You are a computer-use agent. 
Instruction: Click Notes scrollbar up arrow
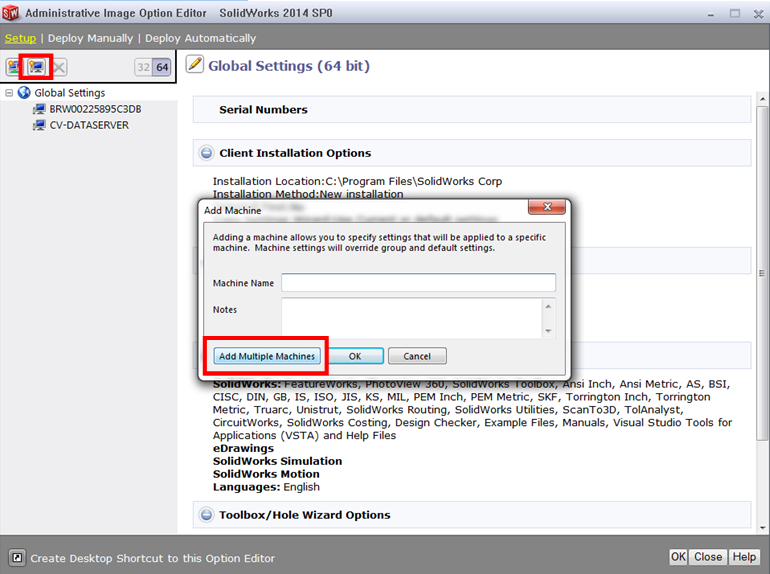pos(549,306)
